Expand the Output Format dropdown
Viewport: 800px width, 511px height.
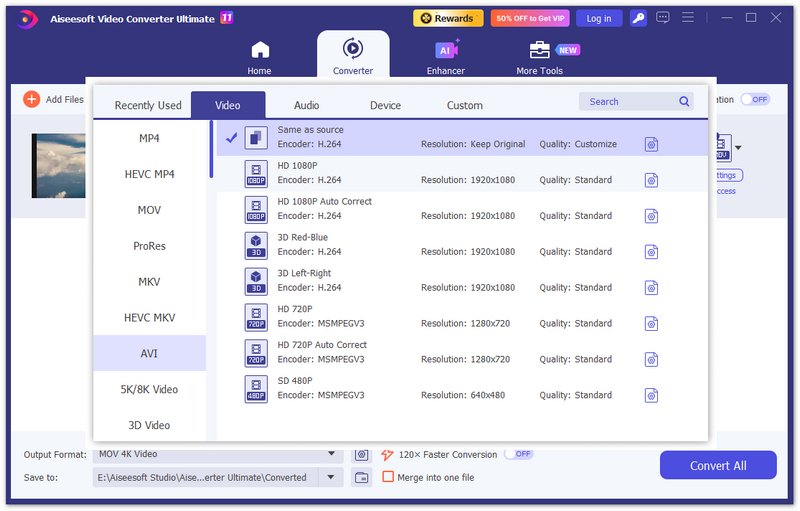pyautogui.click(x=331, y=454)
